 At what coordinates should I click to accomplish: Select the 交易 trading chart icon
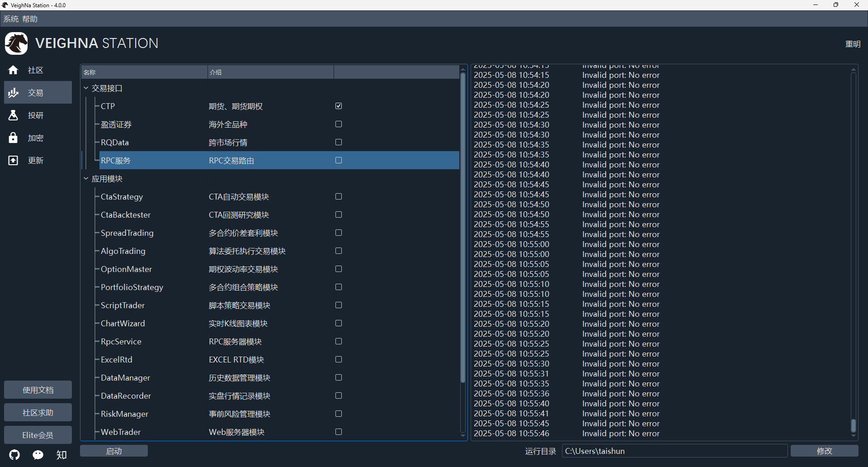[13, 93]
